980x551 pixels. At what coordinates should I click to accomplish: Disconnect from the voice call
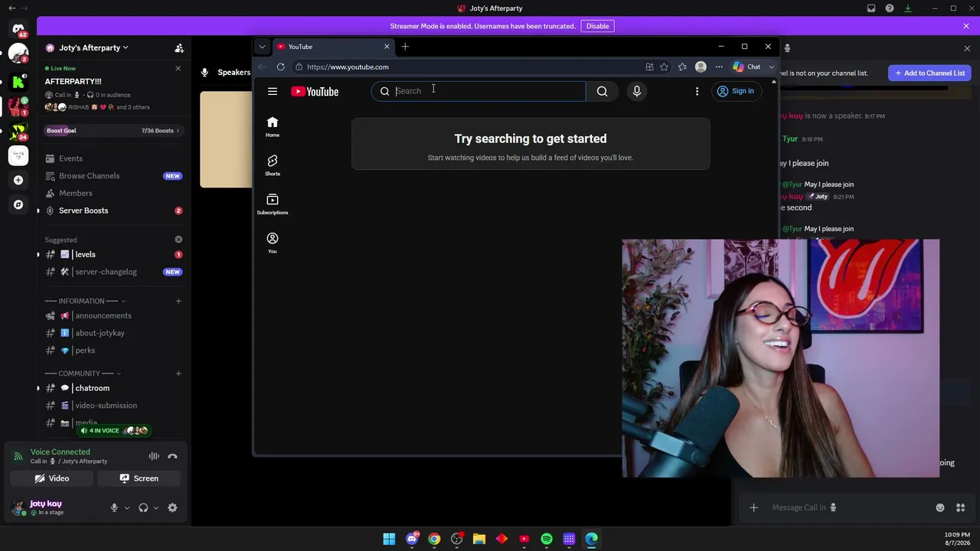172,456
